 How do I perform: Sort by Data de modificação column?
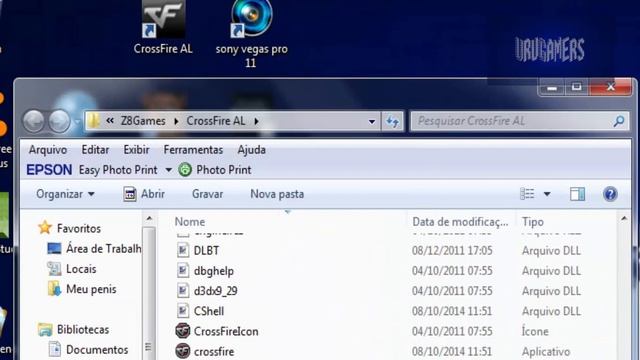[x=460, y=222]
